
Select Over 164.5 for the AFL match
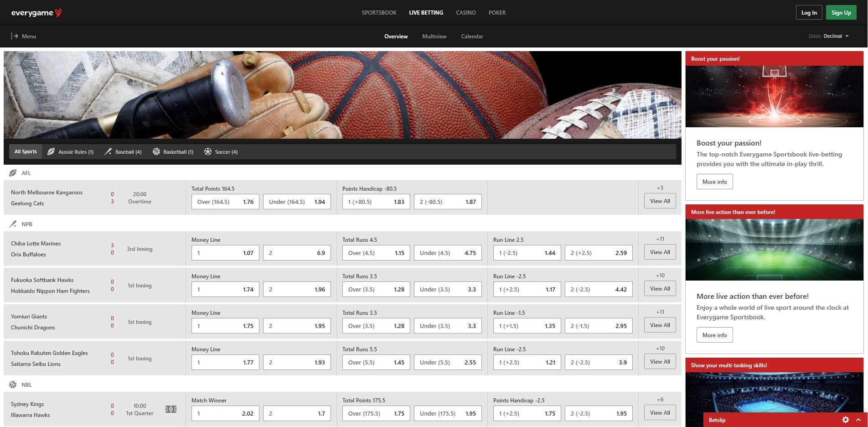coord(225,201)
